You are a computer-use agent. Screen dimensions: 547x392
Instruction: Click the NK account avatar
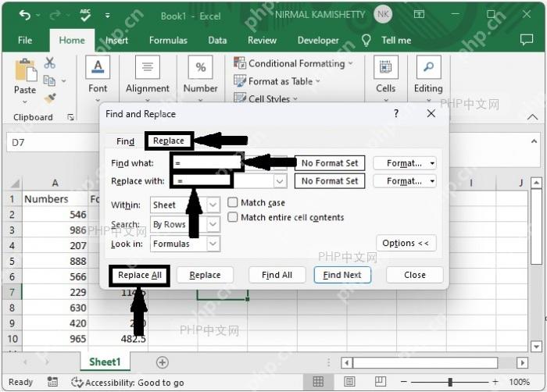coord(383,14)
